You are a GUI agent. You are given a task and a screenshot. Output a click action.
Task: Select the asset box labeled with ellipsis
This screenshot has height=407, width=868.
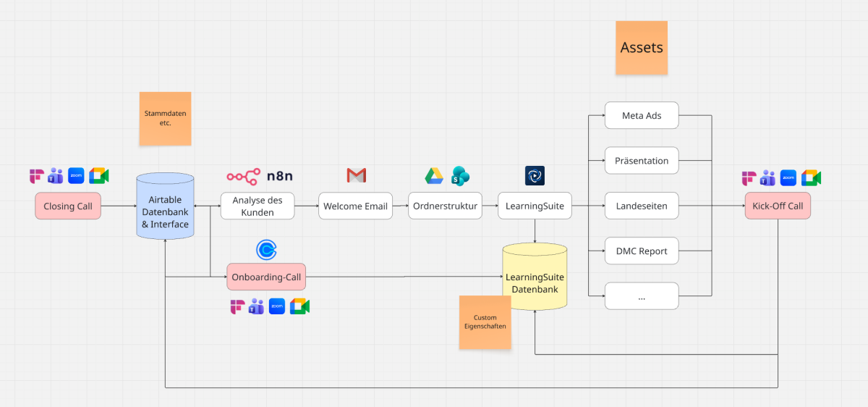pyautogui.click(x=642, y=296)
